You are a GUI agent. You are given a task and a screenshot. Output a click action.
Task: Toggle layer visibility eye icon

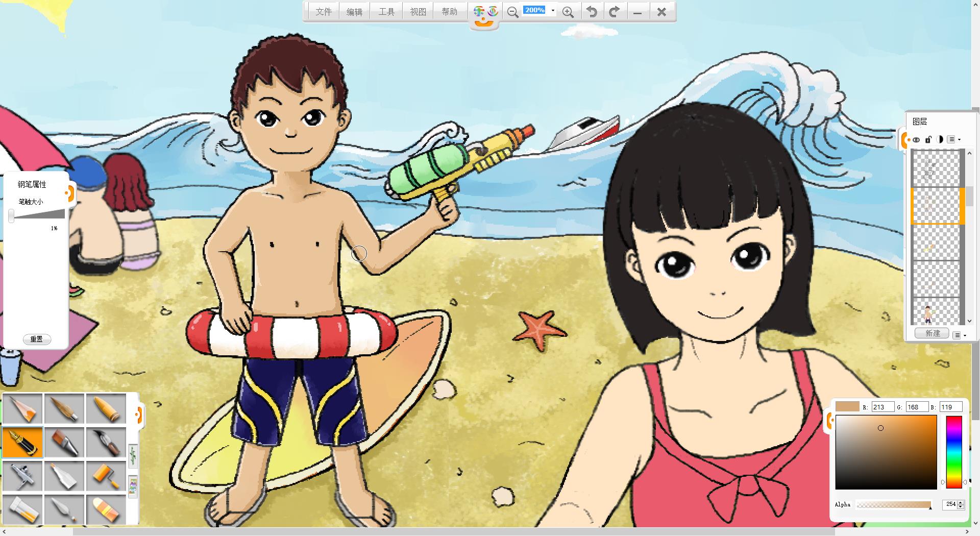[x=916, y=139]
